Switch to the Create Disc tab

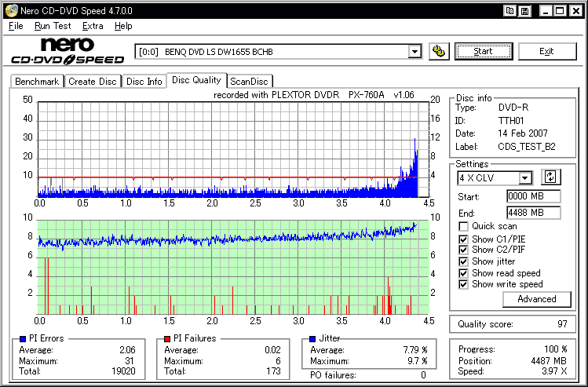pyautogui.click(x=93, y=82)
